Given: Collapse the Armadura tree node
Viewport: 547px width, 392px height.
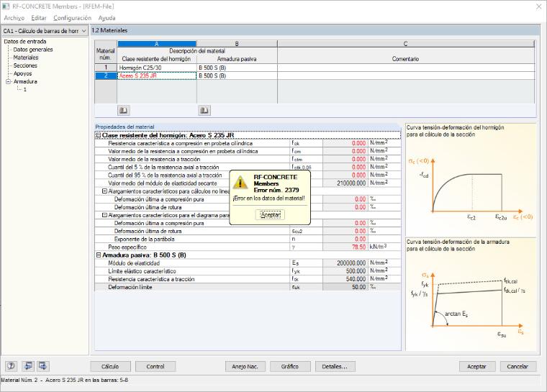Looking at the screenshot, I should pos(9,81).
